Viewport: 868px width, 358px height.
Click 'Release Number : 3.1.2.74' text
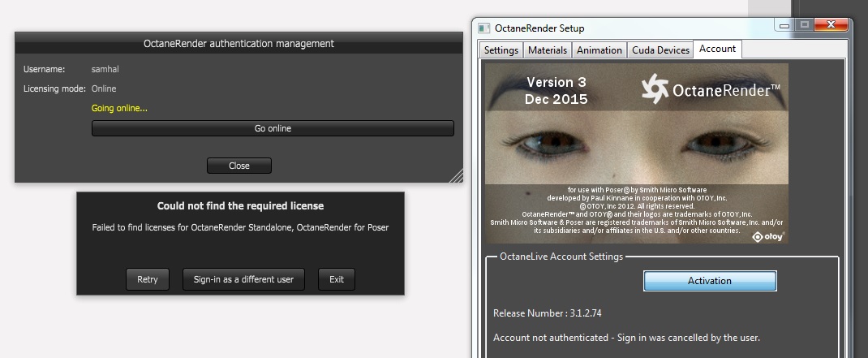547,313
